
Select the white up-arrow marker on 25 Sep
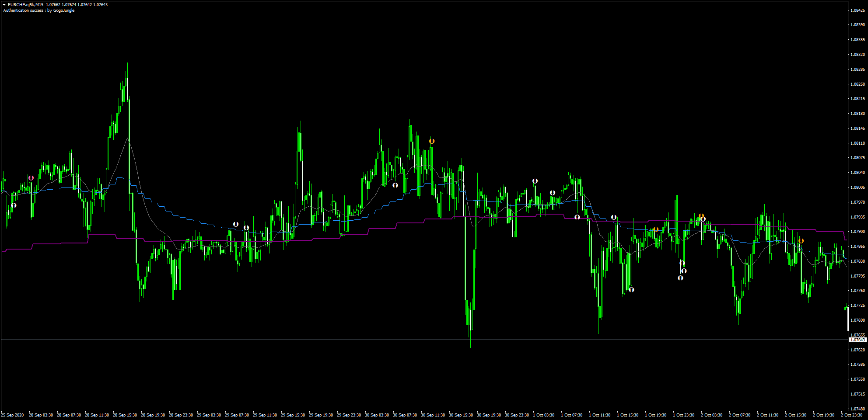tap(14, 205)
